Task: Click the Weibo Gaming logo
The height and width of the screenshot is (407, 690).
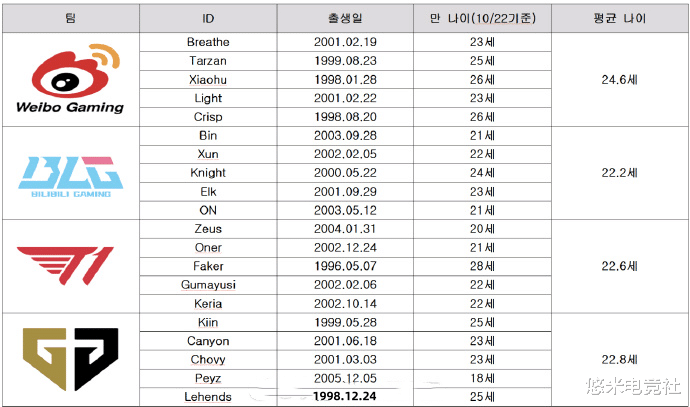Action: point(70,78)
